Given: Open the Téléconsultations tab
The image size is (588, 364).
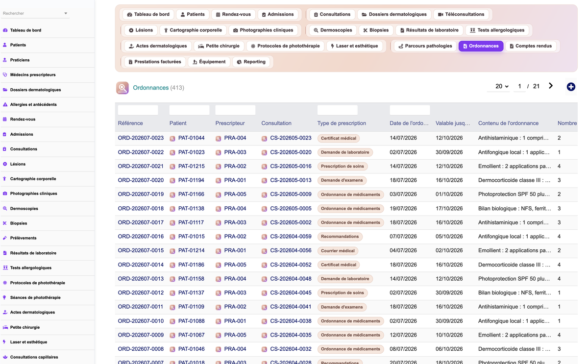Looking at the screenshot, I should [461, 14].
